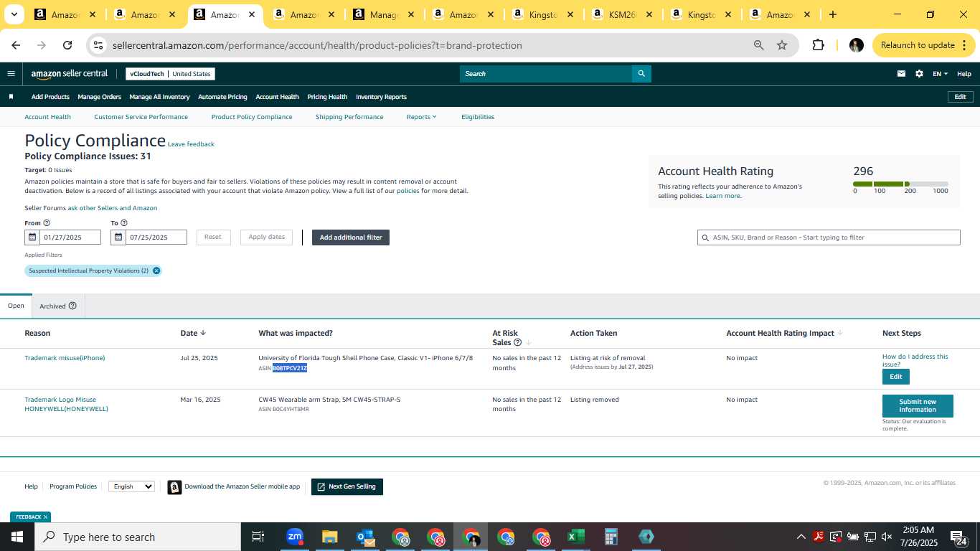Open Customer Service Performance tab
The height and width of the screenshot is (551, 980).
(x=141, y=117)
